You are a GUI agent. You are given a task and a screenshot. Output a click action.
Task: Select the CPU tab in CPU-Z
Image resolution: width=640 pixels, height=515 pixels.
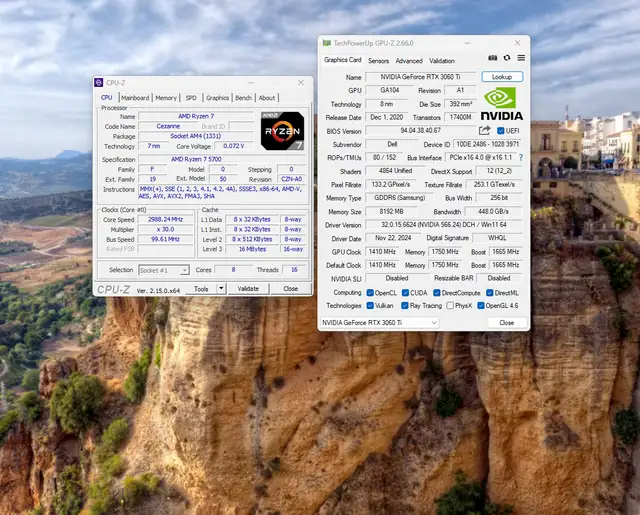click(x=107, y=98)
